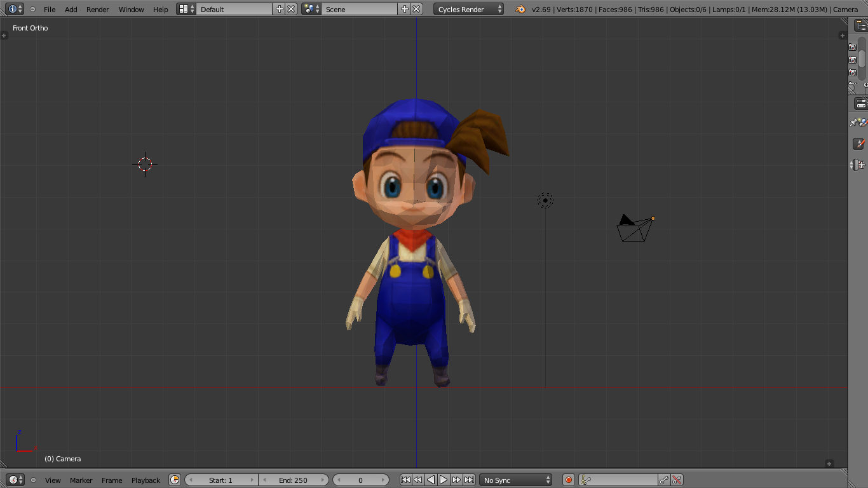868x488 pixels.
Task: Browse screen layouts icon
Action: 186,9
